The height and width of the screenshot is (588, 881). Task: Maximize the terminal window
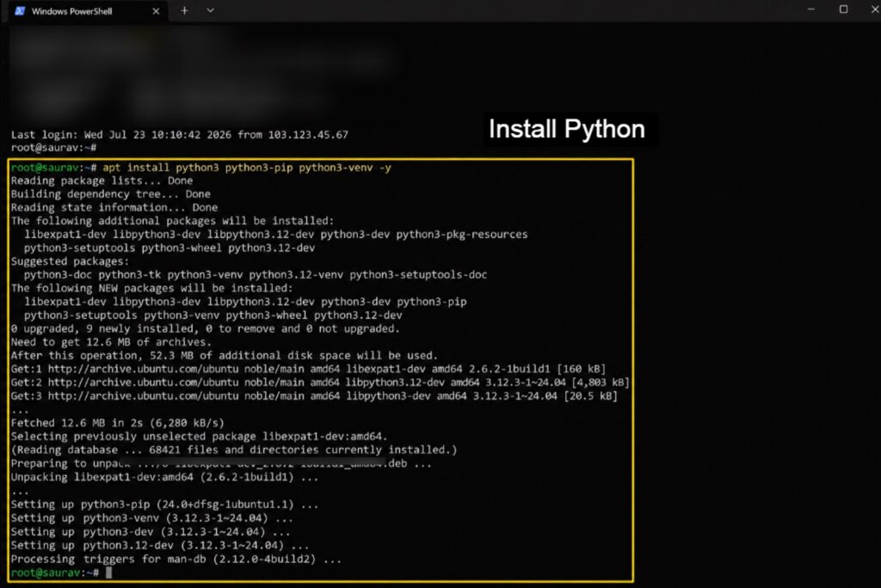pos(843,9)
